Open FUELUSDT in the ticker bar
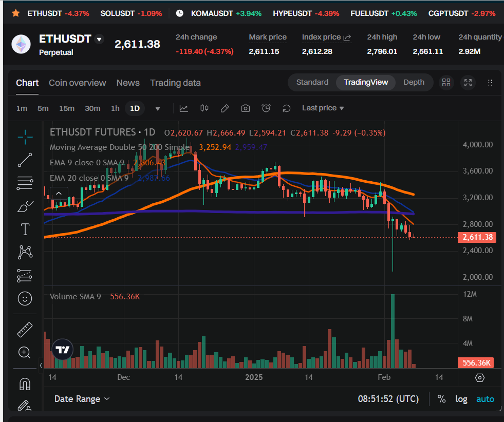 pyautogui.click(x=384, y=13)
